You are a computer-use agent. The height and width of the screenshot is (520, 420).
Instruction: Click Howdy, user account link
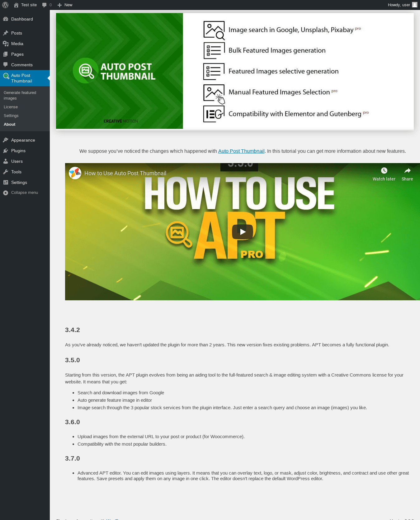point(399,5)
